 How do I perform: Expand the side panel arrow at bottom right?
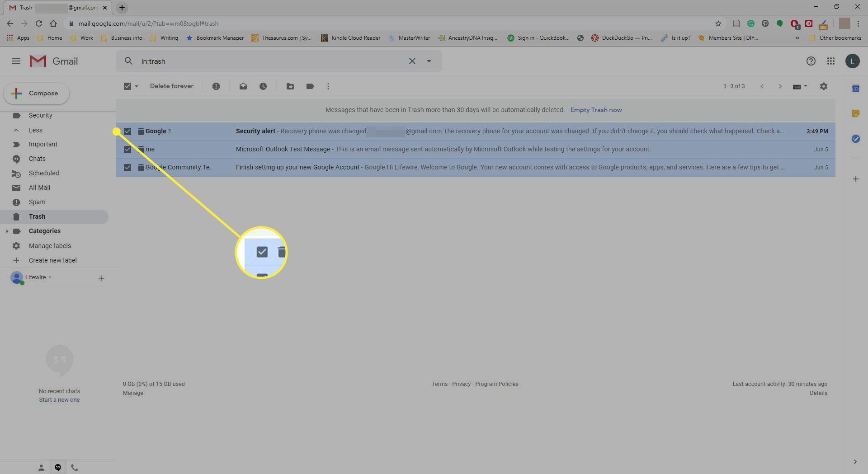point(855,462)
